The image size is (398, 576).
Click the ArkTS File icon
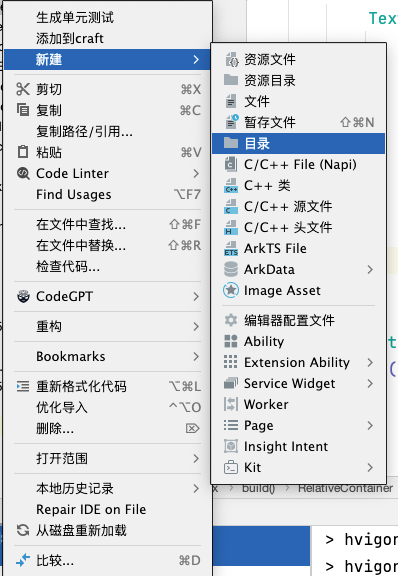pyautogui.click(x=231, y=249)
